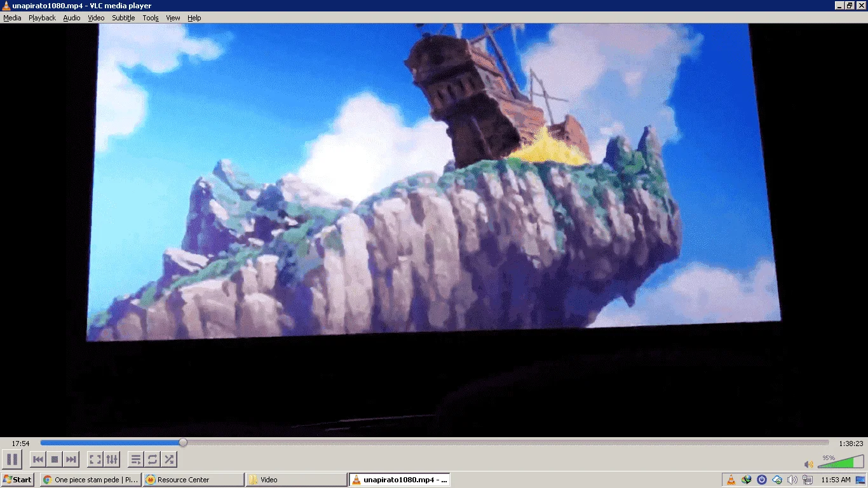Screen dimensions: 868x488
Task: Open the Video menu
Action: [96, 18]
